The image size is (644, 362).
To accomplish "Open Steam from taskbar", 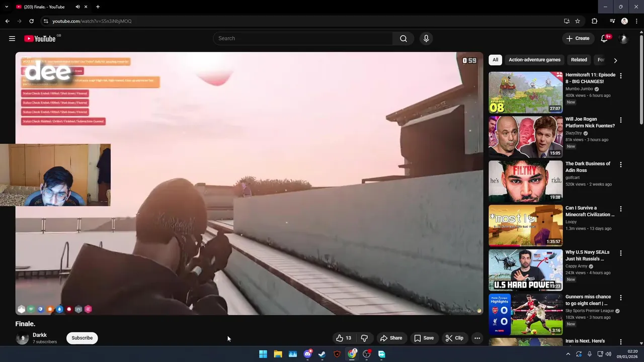I will pyautogui.click(x=322, y=354).
